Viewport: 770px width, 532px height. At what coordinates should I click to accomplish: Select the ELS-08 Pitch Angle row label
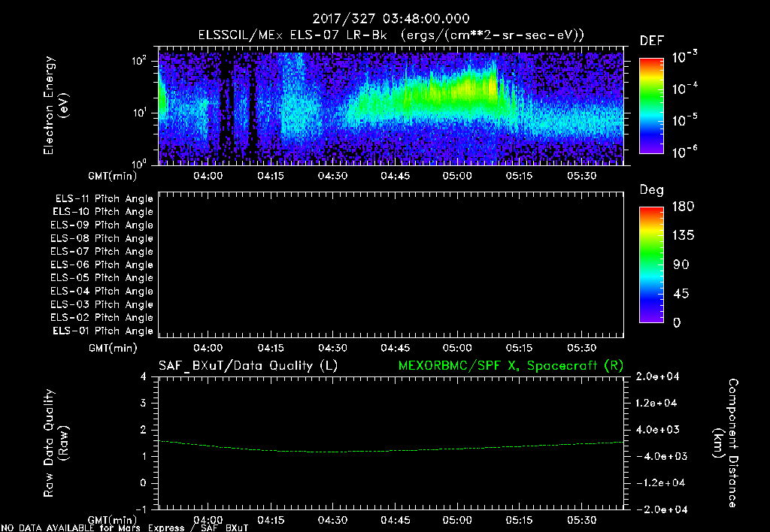[x=102, y=238]
